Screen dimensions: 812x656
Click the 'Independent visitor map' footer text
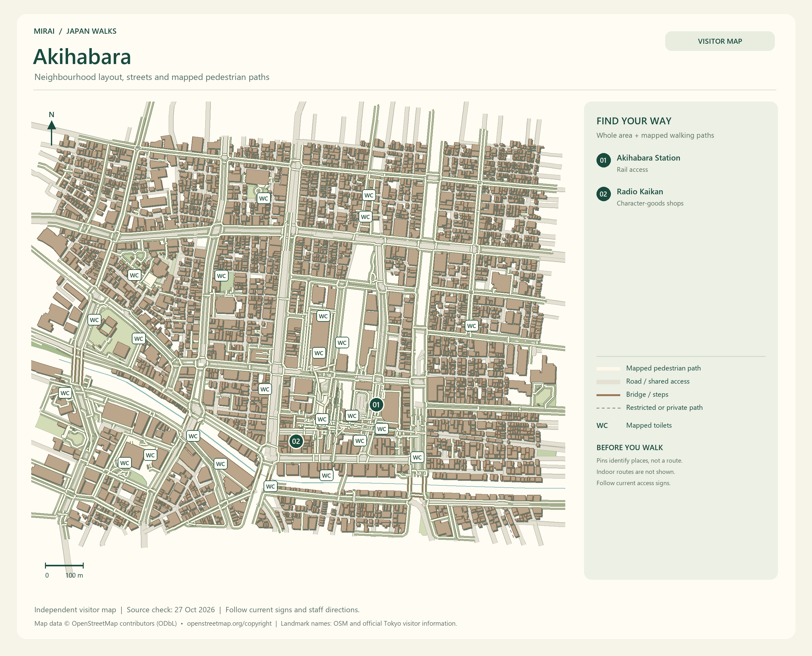coord(75,609)
